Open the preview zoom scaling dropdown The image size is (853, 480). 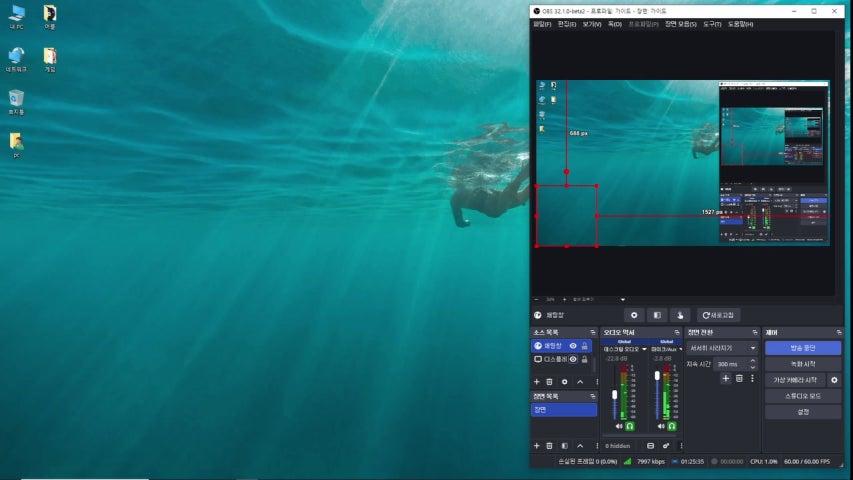click(622, 299)
